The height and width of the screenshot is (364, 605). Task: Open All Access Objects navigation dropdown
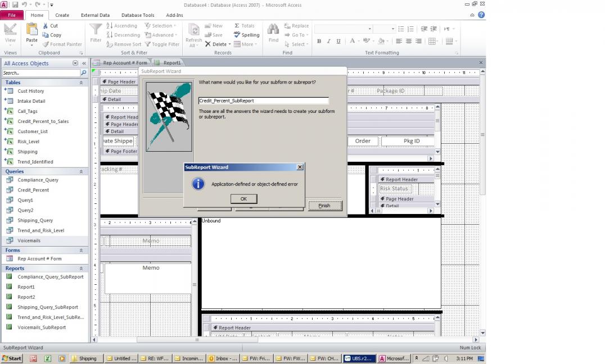click(75, 63)
